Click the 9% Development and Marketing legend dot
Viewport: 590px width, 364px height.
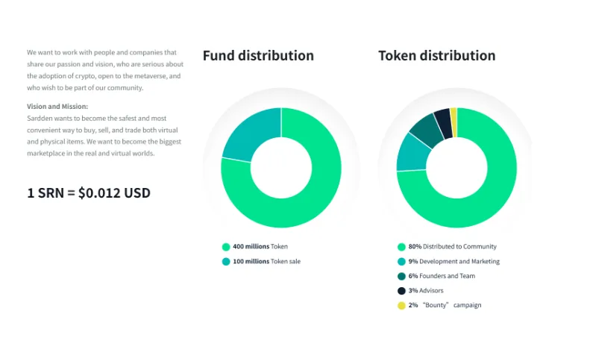[401, 262]
